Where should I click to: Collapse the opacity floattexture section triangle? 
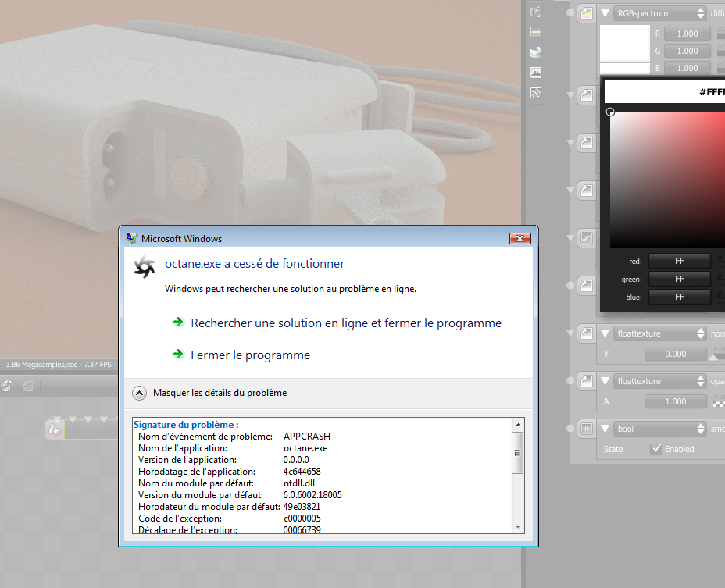[605, 381]
